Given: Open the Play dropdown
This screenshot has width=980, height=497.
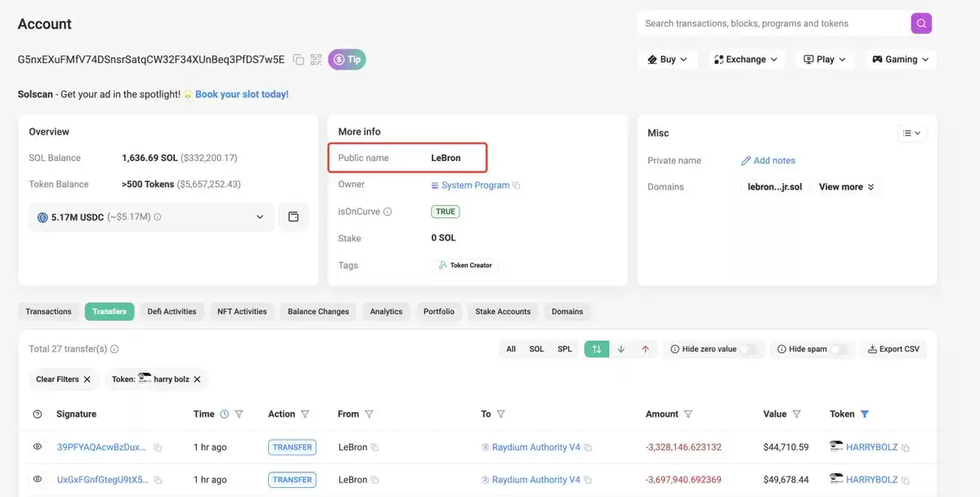Looking at the screenshot, I should pos(825,60).
